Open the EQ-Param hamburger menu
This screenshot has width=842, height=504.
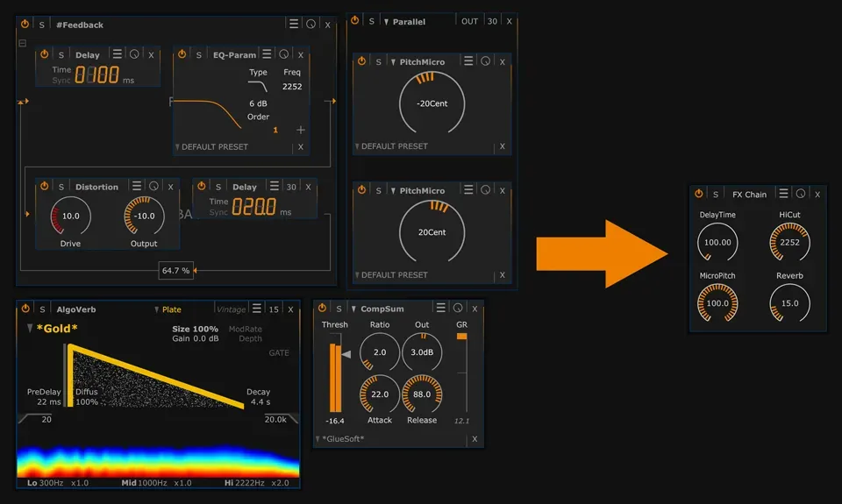pyautogui.click(x=267, y=53)
